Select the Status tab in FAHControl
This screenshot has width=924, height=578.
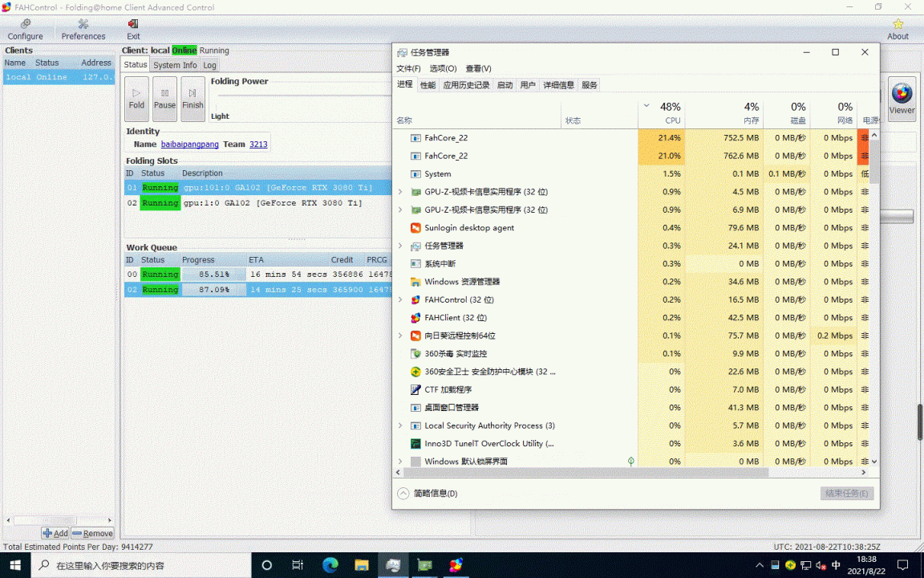point(136,65)
